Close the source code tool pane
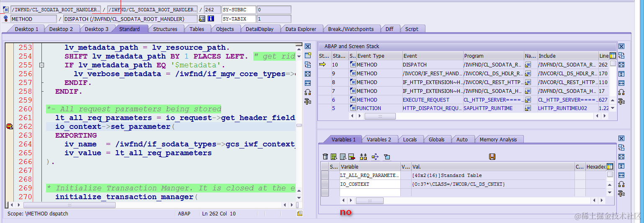The width and height of the screenshot is (644, 223). (x=308, y=46)
